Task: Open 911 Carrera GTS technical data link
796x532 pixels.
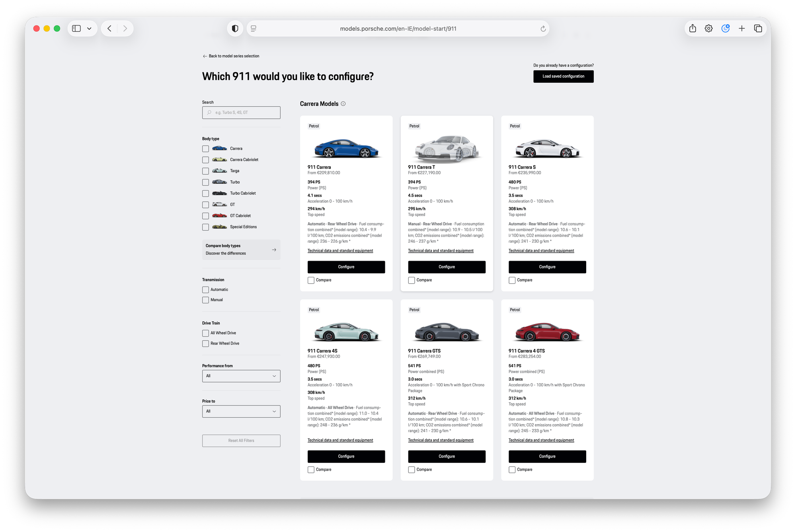Action: pos(441,440)
